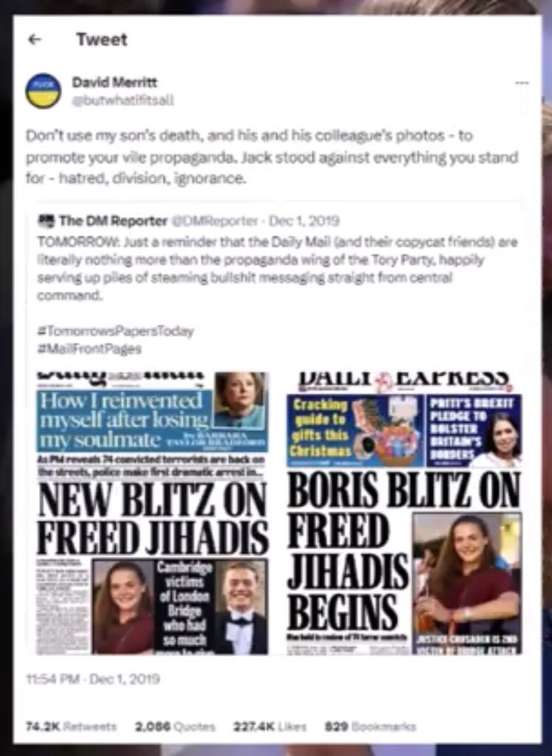This screenshot has height=756, width=552.
Task: Open the @butwhatifitsall handle
Action: click(x=123, y=100)
